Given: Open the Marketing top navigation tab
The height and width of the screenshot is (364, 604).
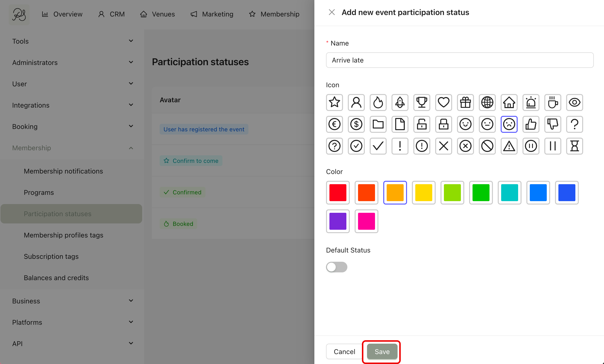Looking at the screenshot, I should tap(212, 14).
